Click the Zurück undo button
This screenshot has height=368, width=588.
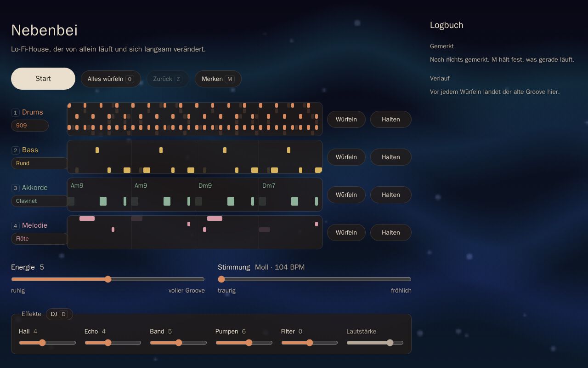click(x=168, y=79)
